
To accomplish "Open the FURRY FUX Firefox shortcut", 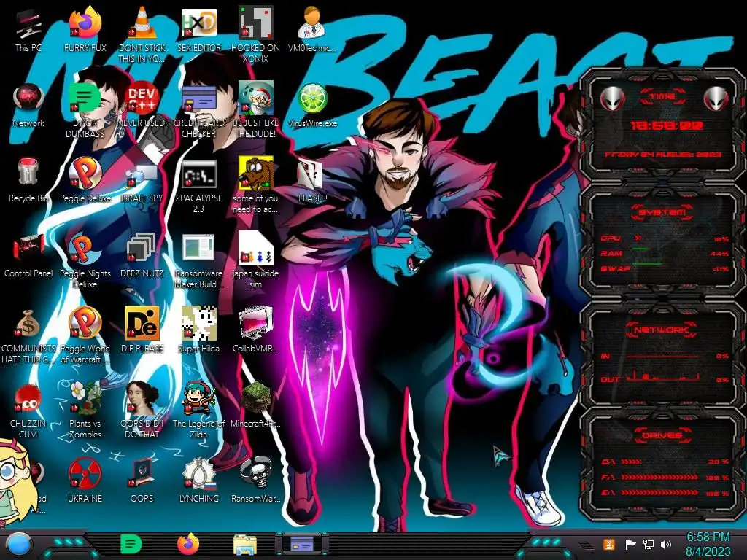I will tap(85, 29).
